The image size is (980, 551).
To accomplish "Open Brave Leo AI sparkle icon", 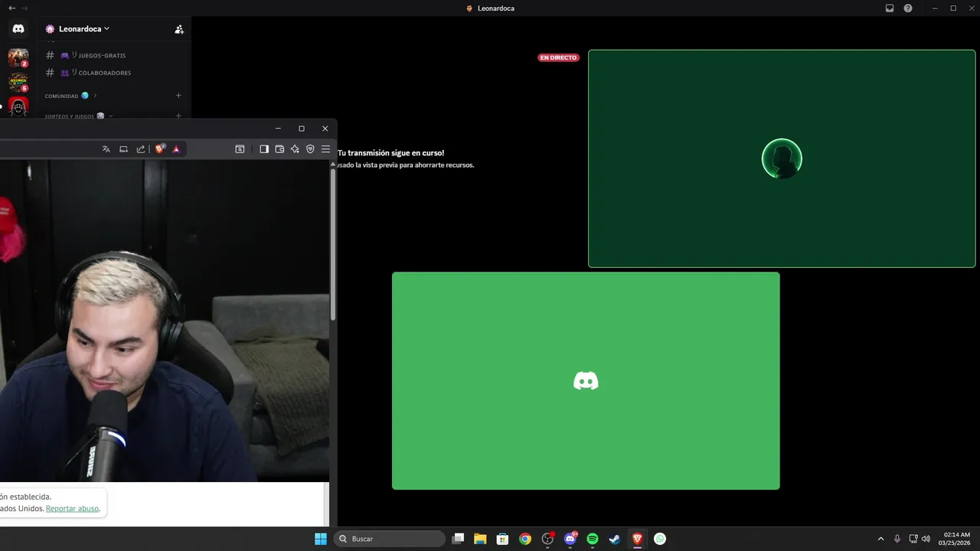I will click(x=295, y=149).
